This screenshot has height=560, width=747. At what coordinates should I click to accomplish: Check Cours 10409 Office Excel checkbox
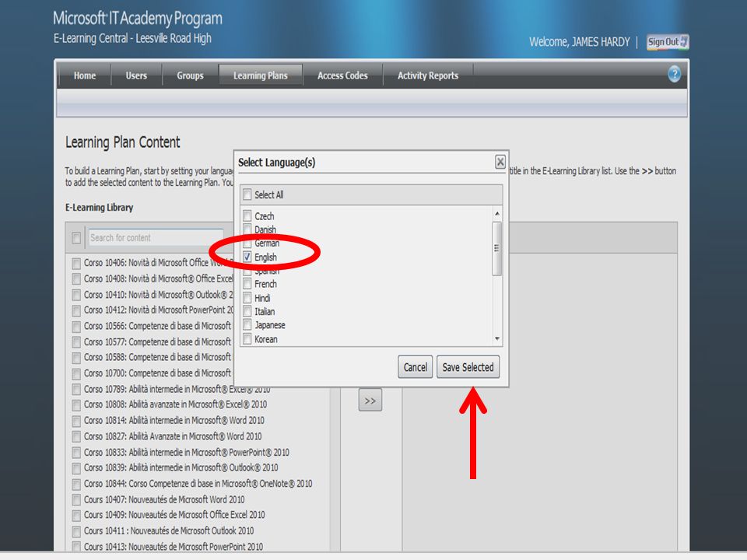click(x=76, y=515)
